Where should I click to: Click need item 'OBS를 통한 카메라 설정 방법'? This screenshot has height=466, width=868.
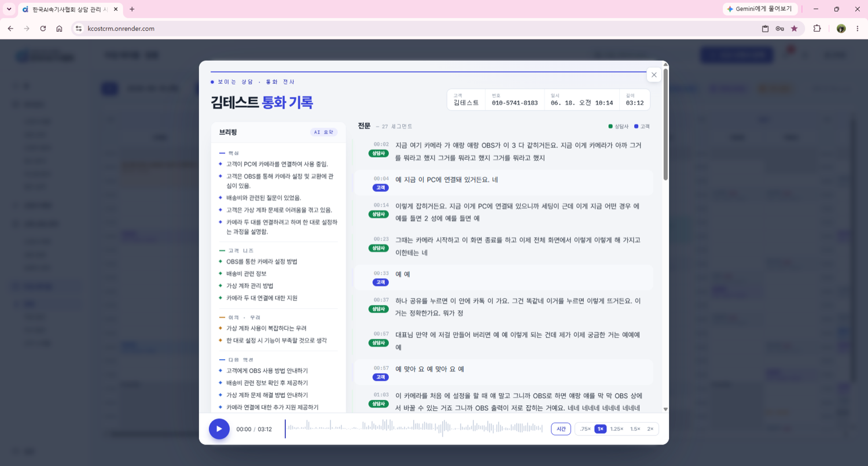coord(262,261)
